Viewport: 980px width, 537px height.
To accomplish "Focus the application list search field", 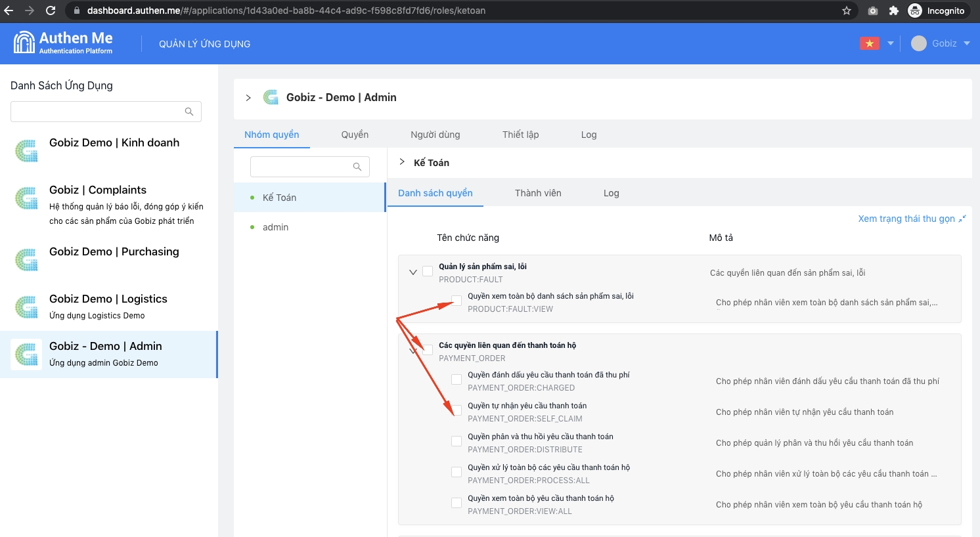I will click(x=99, y=112).
